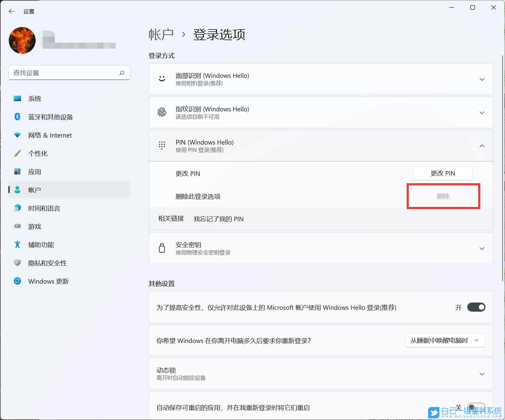This screenshot has width=505, height=420.
Task: Select the 隐私和安全性 shield icon
Action: (x=17, y=263)
